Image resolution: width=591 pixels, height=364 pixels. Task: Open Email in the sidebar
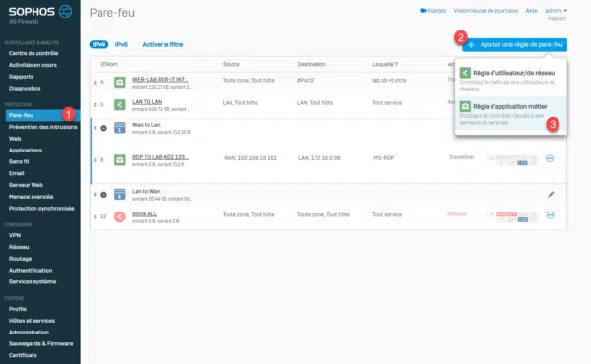[x=17, y=173]
